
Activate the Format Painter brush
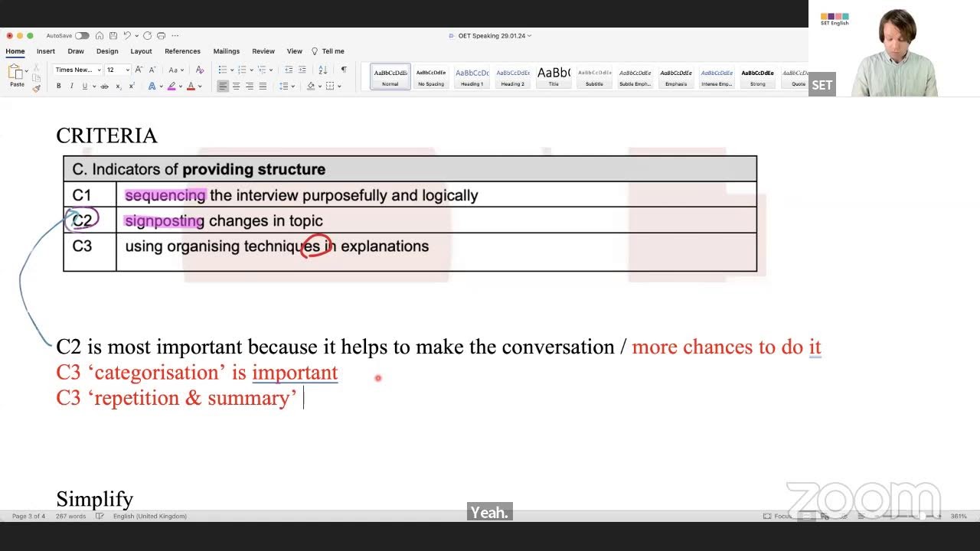coord(36,88)
